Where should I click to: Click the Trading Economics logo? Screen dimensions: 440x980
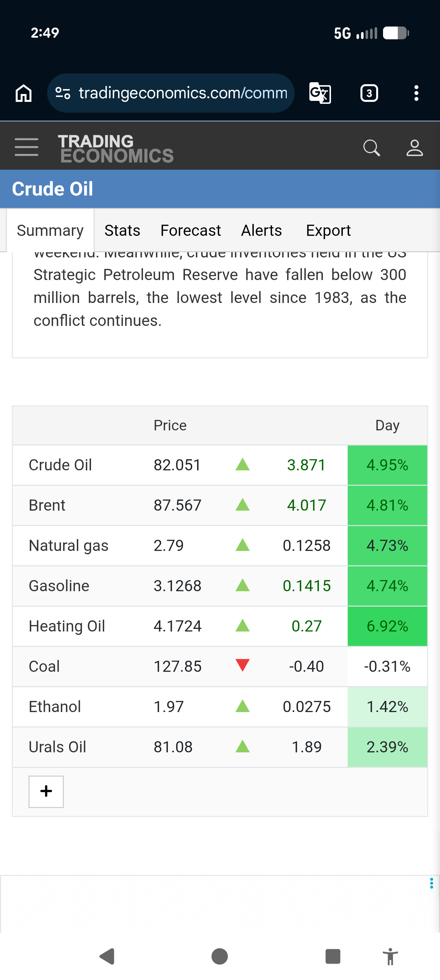pos(116,148)
